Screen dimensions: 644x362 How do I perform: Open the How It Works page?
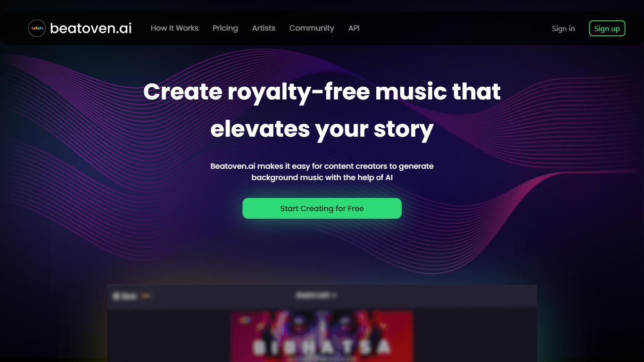[x=174, y=28]
